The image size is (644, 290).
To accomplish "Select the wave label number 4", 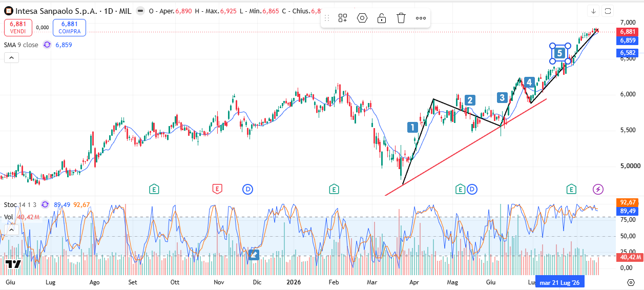I will [x=529, y=81].
